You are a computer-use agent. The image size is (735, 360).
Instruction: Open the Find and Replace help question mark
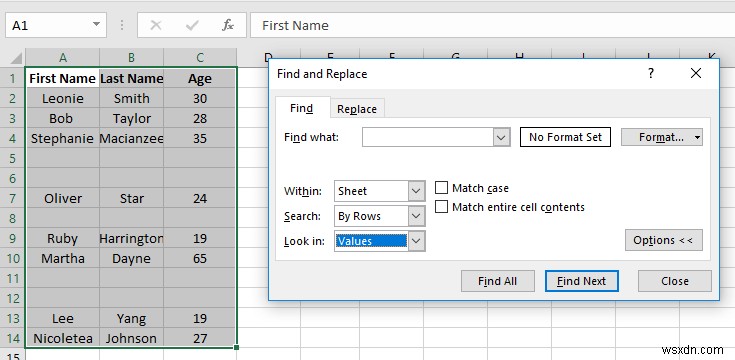point(651,73)
